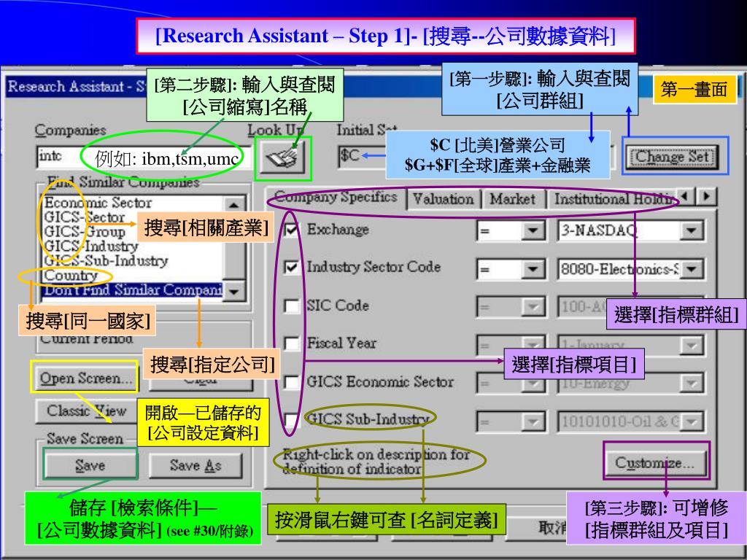This screenshot has height=560, width=747.
Task: Click the Exchange indicator label
Action: click(x=338, y=230)
